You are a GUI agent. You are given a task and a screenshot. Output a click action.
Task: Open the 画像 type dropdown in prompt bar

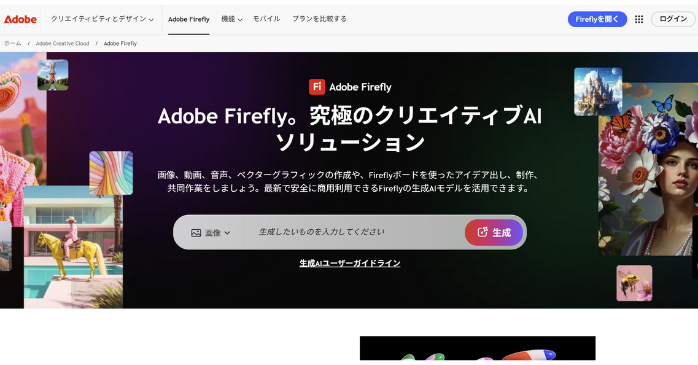tap(211, 233)
